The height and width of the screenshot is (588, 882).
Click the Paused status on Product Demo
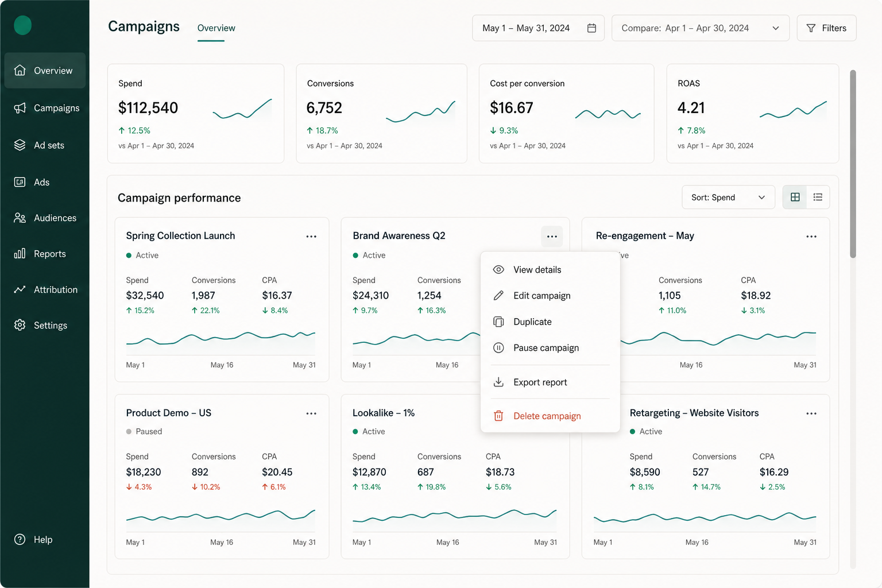click(x=144, y=432)
